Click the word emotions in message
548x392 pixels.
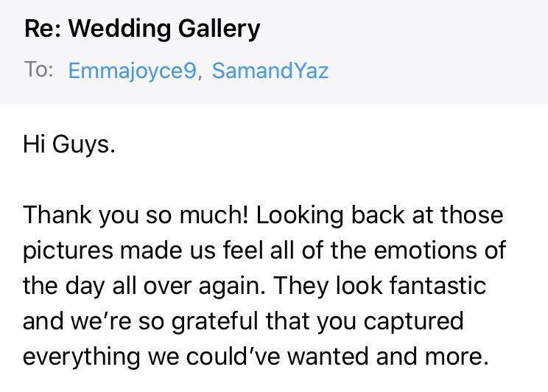[425, 251]
